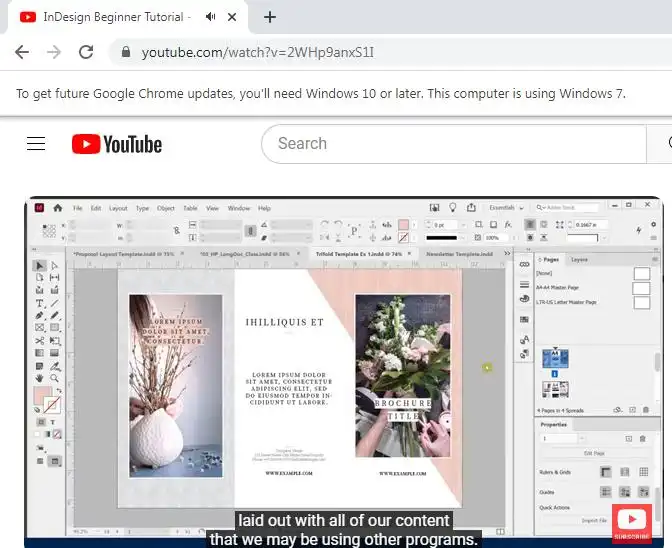Click the fx effects icon
The height and width of the screenshot is (548, 672).
[x=508, y=225]
